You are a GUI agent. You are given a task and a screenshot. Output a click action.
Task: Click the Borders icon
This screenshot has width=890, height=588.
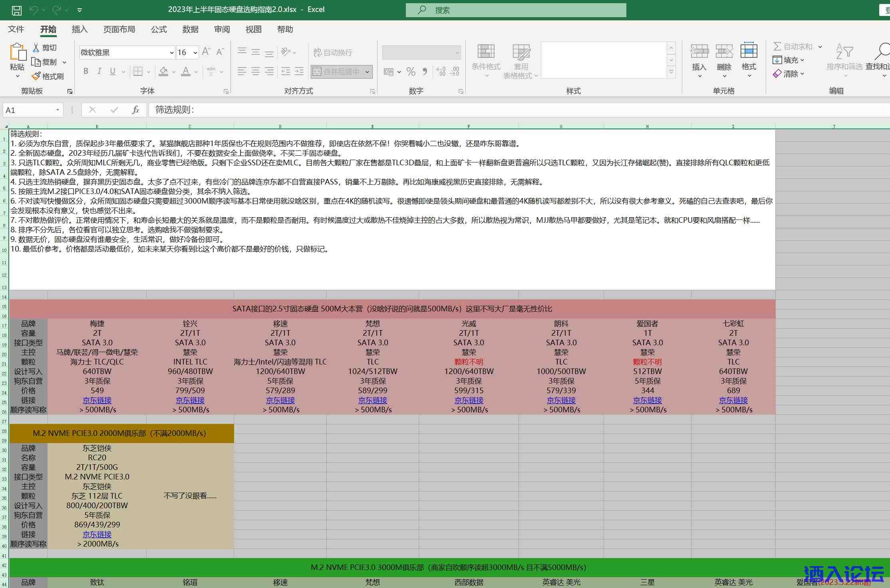click(x=138, y=71)
